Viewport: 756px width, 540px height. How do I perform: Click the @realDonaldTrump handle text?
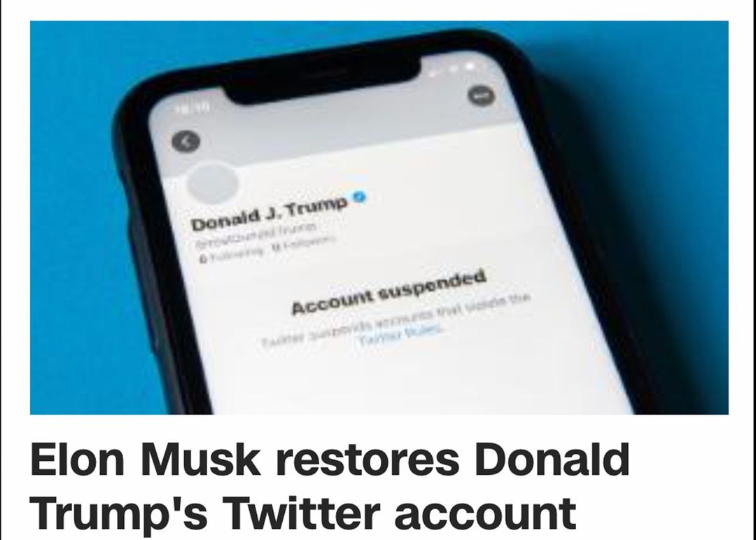(255, 235)
